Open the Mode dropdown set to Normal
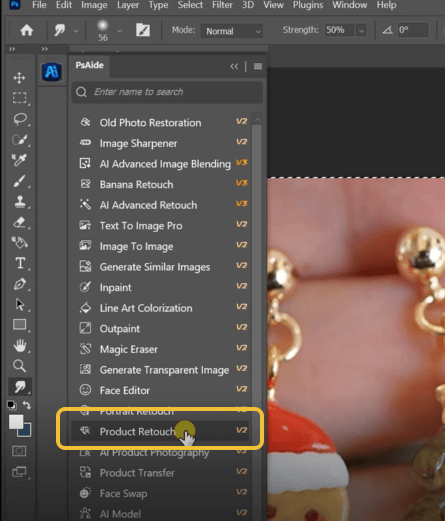Image resolution: width=445 pixels, height=521 pixels. pos(232,31)
